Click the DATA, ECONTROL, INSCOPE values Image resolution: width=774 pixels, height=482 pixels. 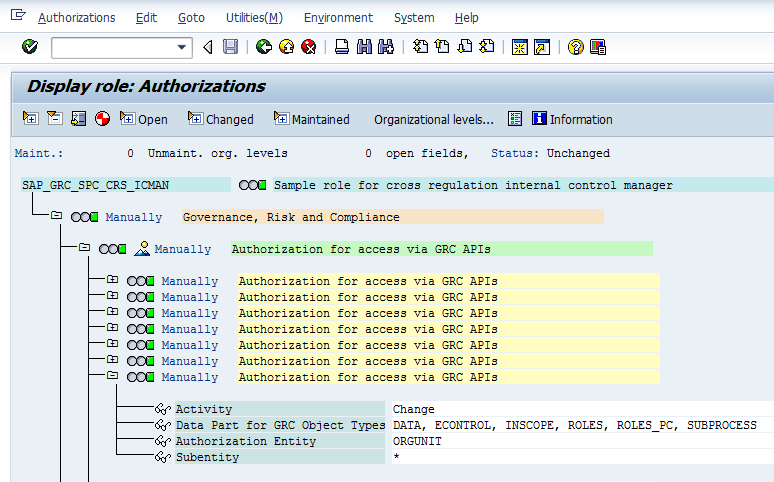click(575, 425)
